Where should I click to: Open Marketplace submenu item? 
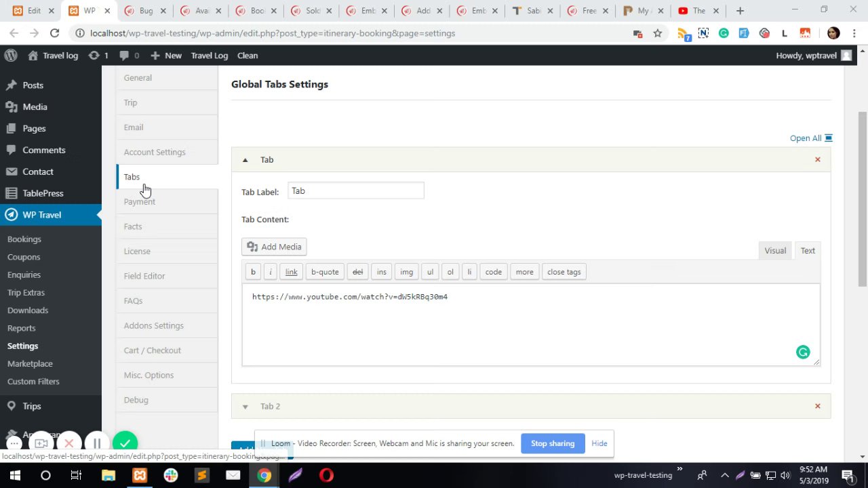click(30, 364)
